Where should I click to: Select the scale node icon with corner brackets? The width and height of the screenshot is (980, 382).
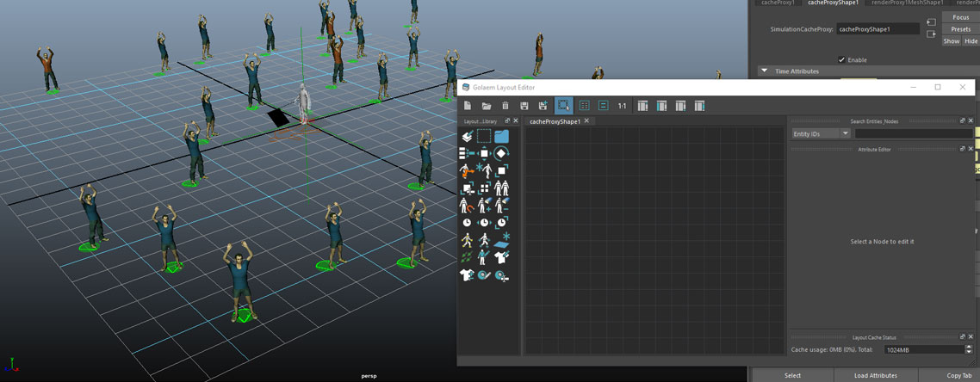point(501,169)
